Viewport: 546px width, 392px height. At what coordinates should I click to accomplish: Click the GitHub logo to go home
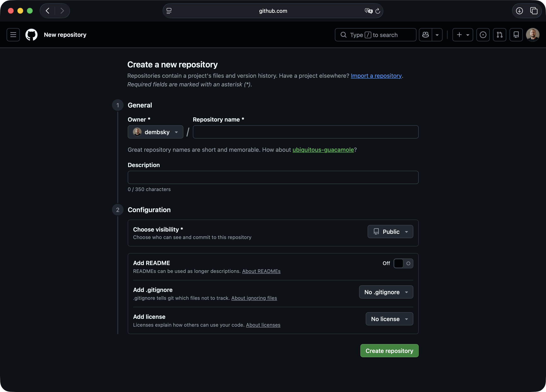click(31, 35)
